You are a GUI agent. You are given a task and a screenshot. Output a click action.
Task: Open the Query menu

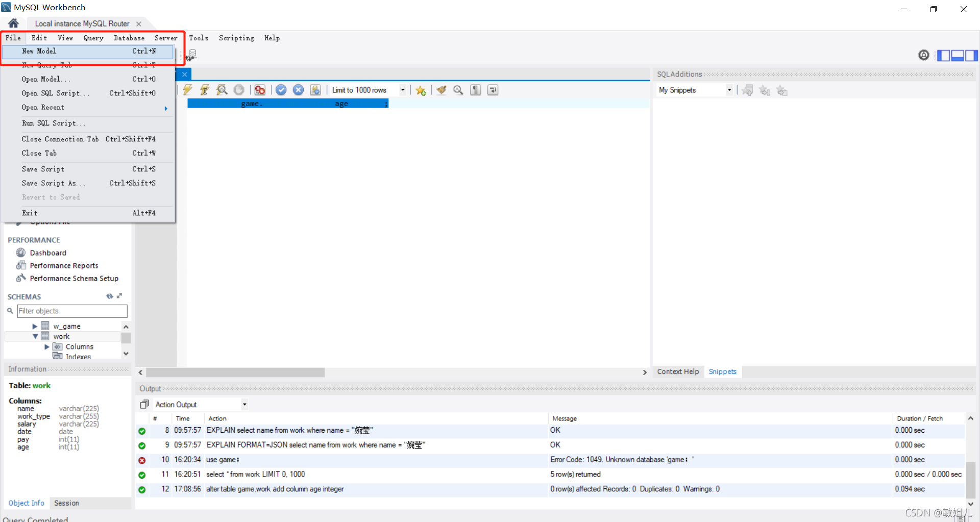click(93, 38)
